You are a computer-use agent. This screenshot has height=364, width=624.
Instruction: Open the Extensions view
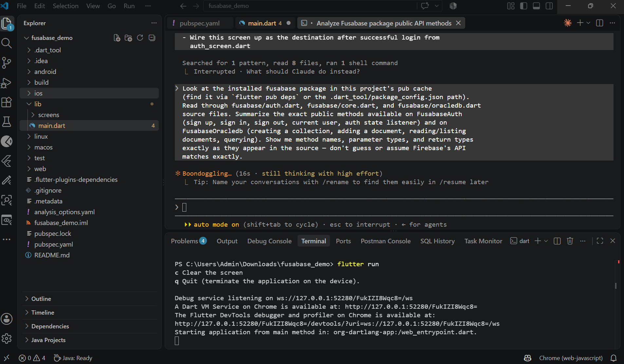point(7,102)
